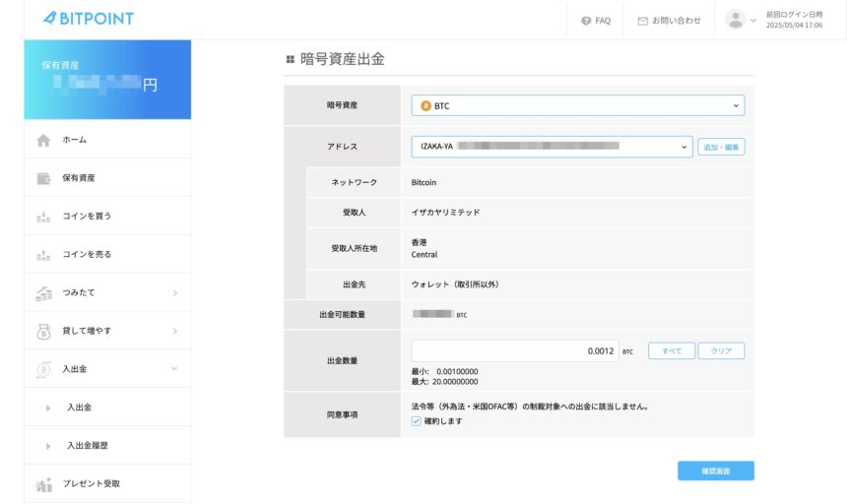The image size is (847, 504).
Task: Click the 貸して増やす menu label
Action: pos(87,331)
